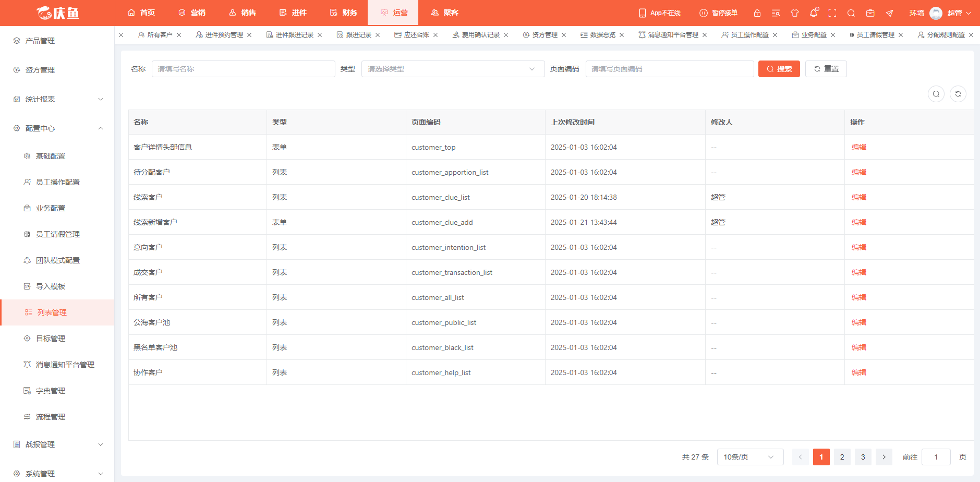Open 字典管理 in sidebar
This screenshot has height=482, width=980.
pyautogui.click(x=57, y=391)
